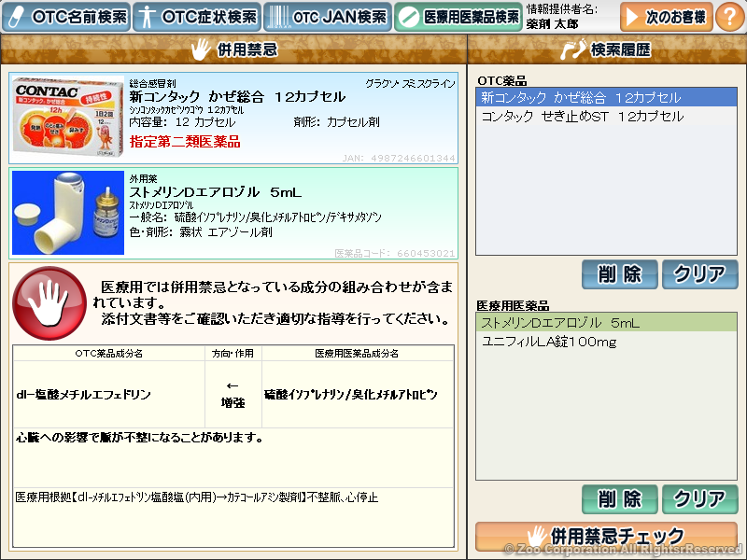
Task: Click the JAN: 4987246601344 code
Action: [399, 158]
